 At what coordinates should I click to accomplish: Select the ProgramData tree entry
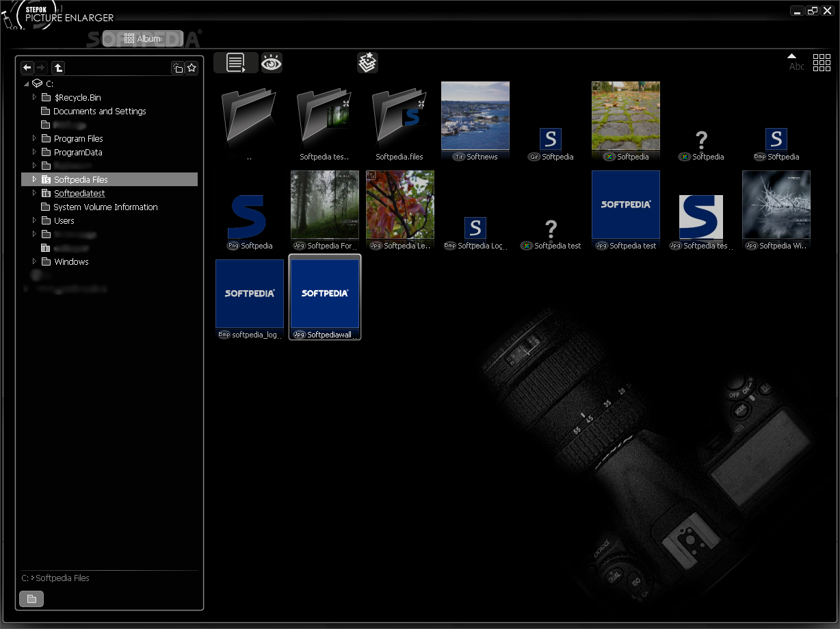[x=78, y=152]
